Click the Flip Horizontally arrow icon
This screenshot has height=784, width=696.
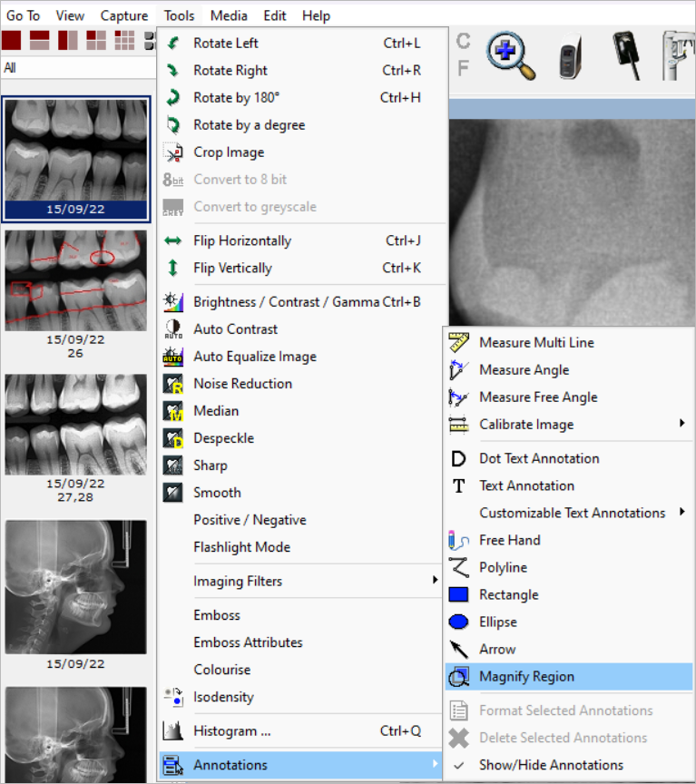[173, 241]
